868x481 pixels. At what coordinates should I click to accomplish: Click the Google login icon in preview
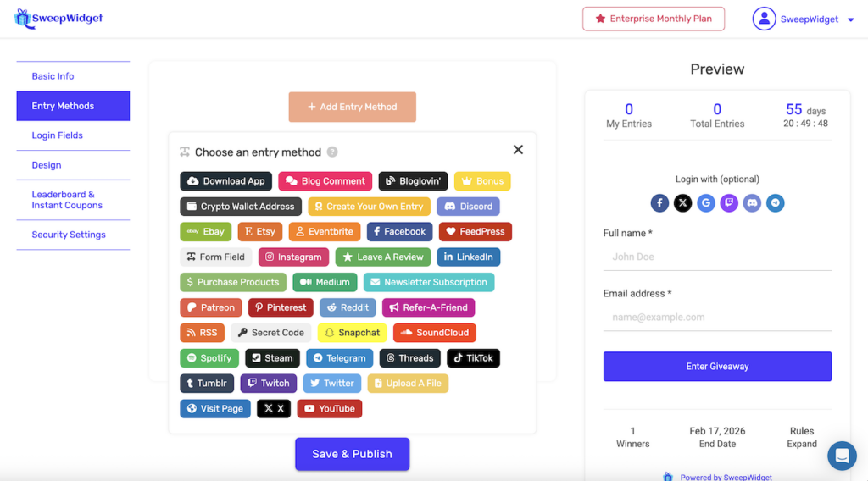706,203
